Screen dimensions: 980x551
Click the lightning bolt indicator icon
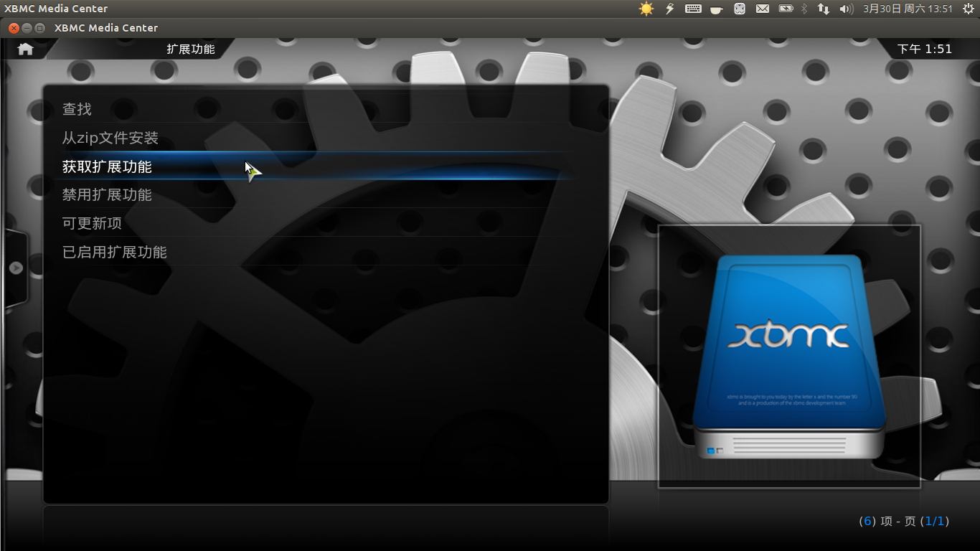point(670,9)
